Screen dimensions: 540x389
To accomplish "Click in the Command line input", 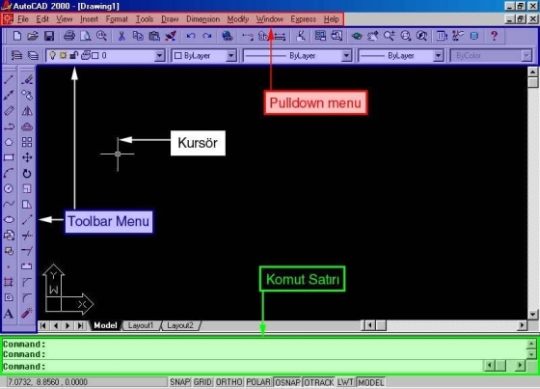I will pyautogui.click(x=242, y=366).
